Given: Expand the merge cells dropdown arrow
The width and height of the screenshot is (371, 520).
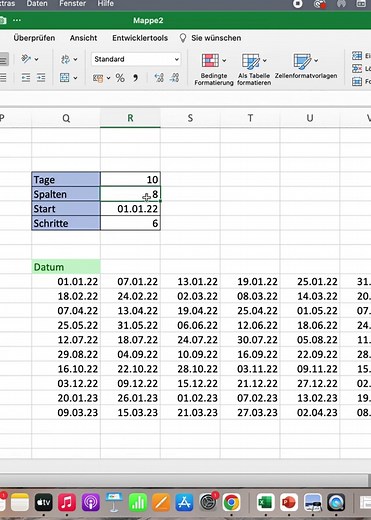Looking at the screenshot, I should (75, 78).
